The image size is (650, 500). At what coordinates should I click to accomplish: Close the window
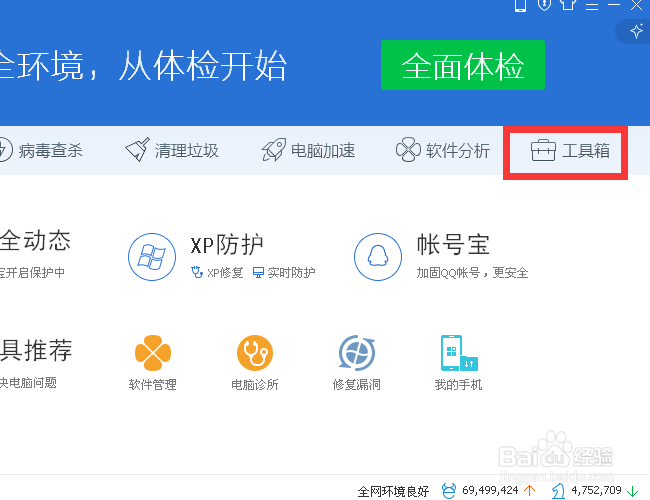pos(636,5)
